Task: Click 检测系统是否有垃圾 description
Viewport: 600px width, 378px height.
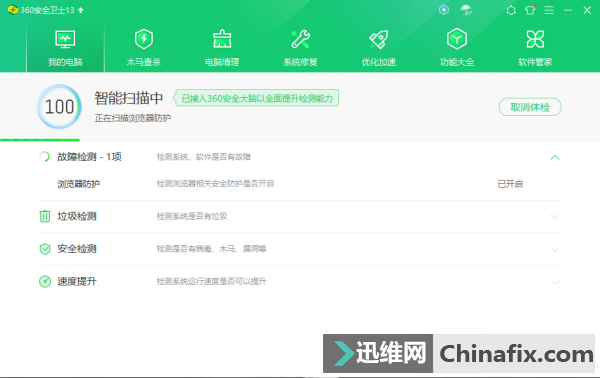Action: [x=192, y=216]
